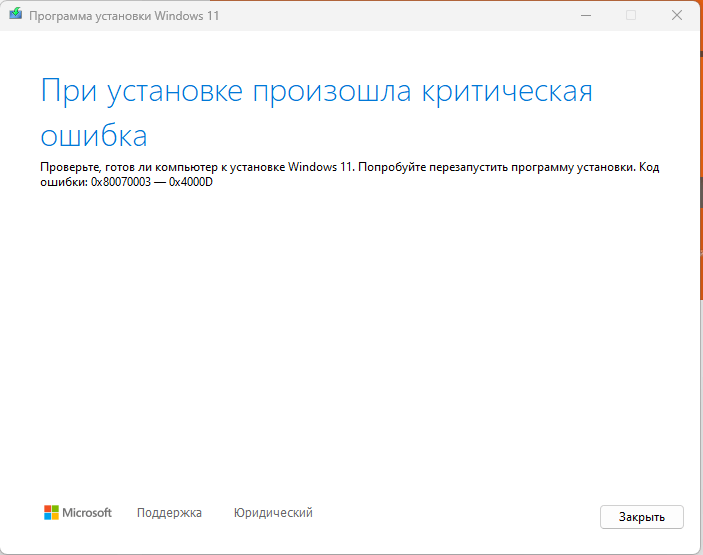The height and width of the screenshot is (555, 703).
Task: Open the Поддержка link
Action: 169,513
